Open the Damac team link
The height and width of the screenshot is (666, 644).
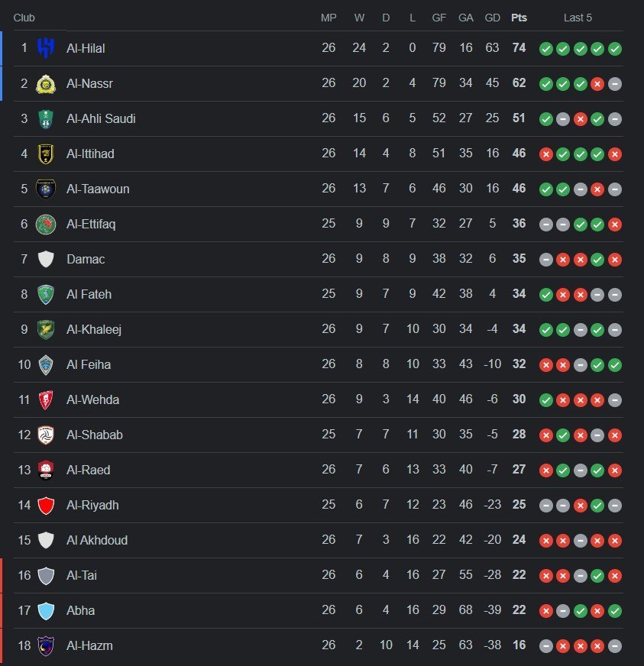86,259
